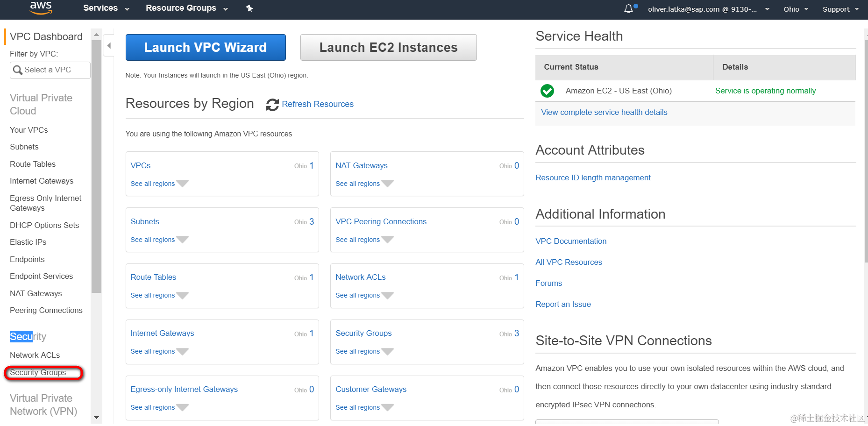Expand See all regions under Egress-only Internet Gateways
This screenshot has width=868, height=426.
[159, 407]
